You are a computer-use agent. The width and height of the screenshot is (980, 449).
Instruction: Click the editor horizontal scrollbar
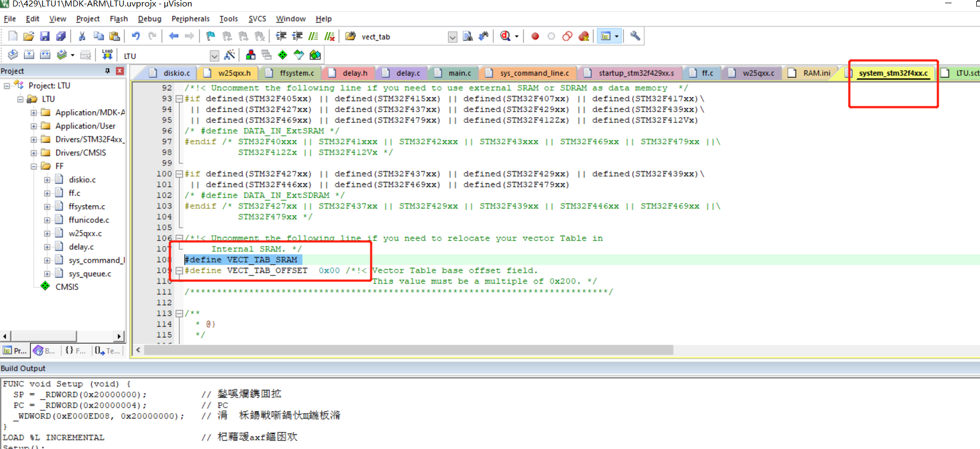(408, 350)
